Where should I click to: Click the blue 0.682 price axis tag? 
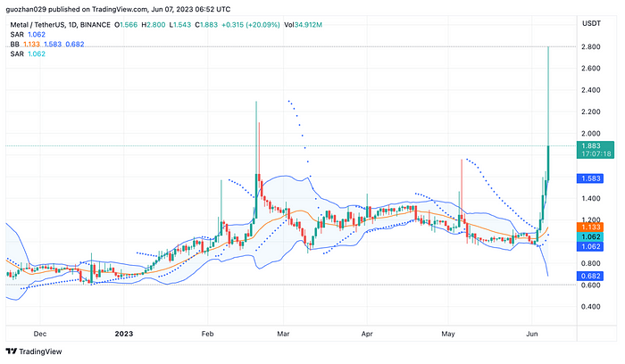point(590,276)
